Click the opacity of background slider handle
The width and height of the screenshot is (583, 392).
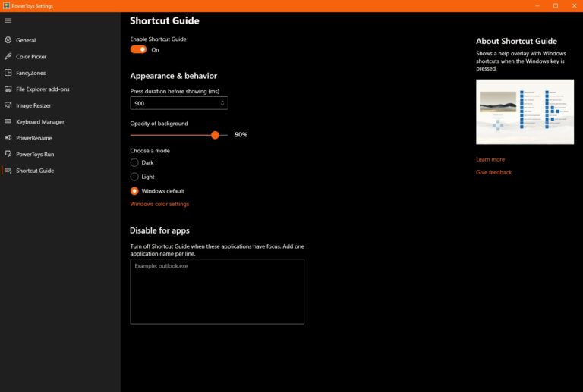point(215,134)
